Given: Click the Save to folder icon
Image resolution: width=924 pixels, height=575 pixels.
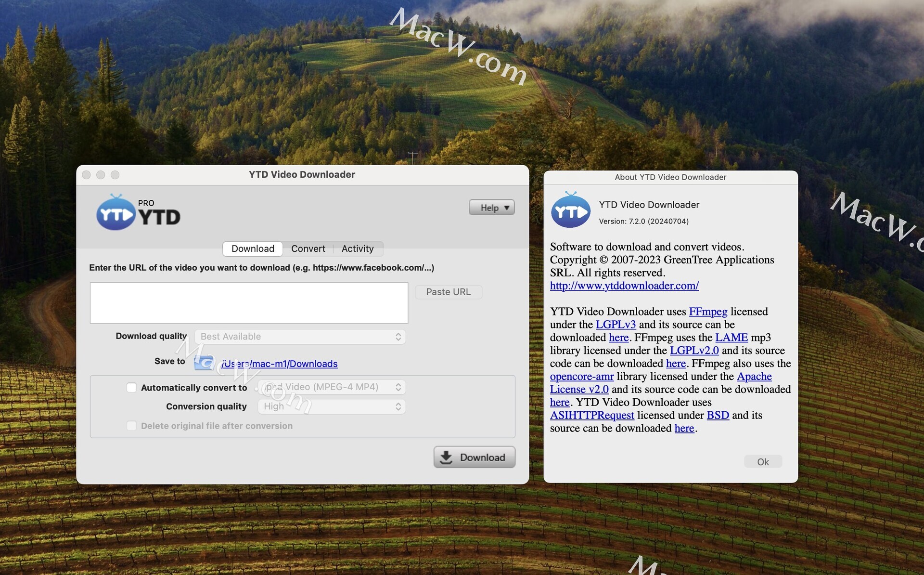Looking at the screenshot, I should (204, 363).
